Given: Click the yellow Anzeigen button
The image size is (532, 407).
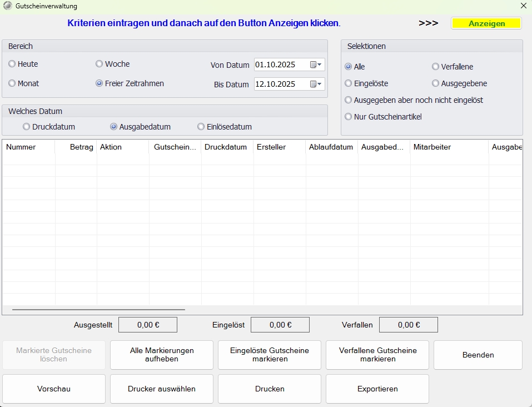Looking at the screenshot, I should [486, 23].
